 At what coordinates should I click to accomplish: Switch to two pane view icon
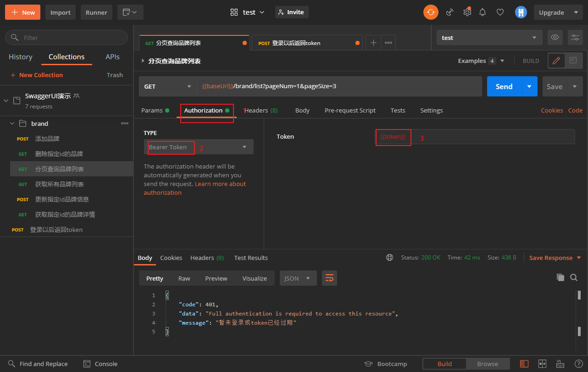[542, 364]
